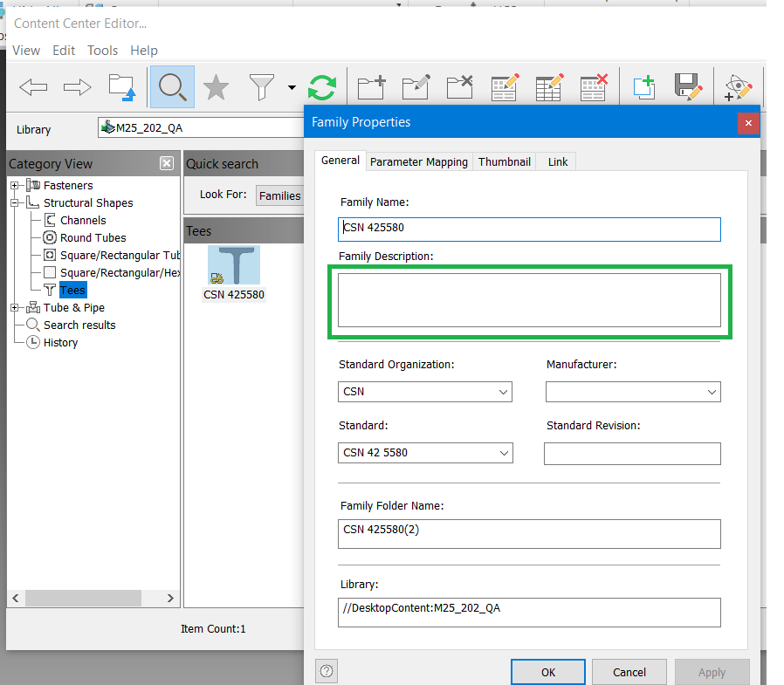Click the CSN 425580 family thumbnail
The width and height of the screenshot is (784, 685).
[233, 264]
